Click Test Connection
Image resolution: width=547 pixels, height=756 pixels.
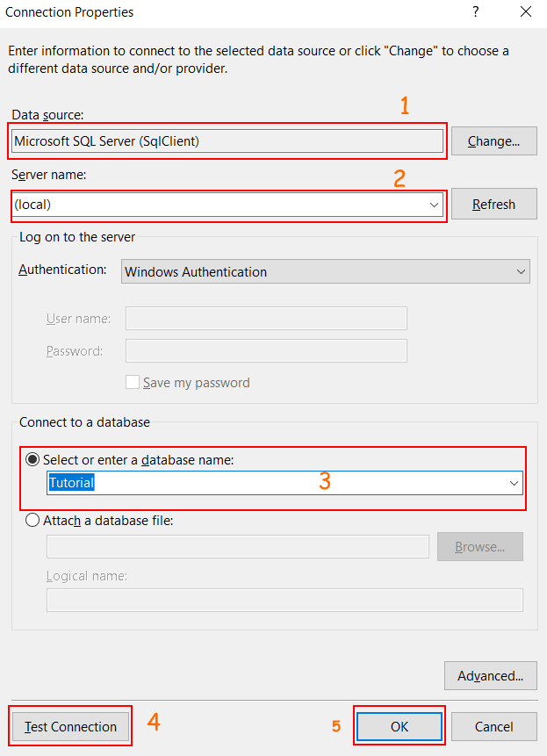click(x=69, y=726)
